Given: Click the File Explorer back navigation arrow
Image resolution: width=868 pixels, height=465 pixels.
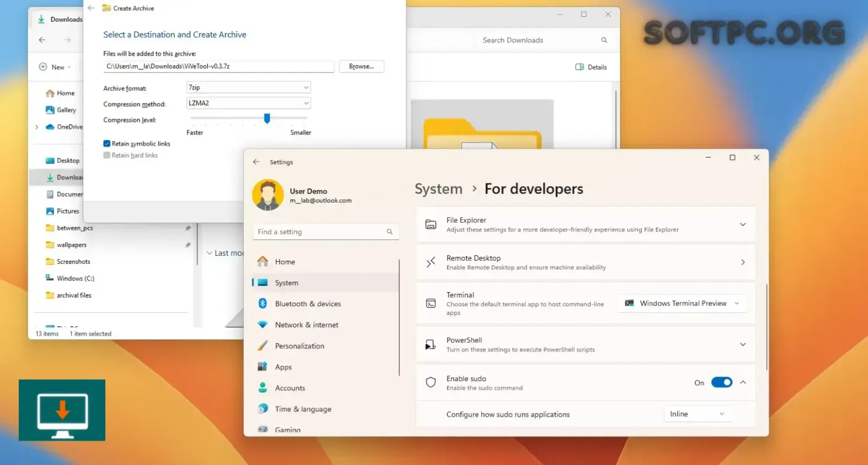Looking at the screenshot, I should click(42, 40).
